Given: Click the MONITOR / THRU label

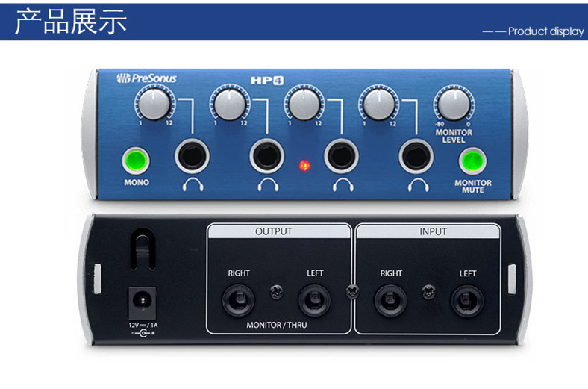Looking at the screenshot, I should [276, 325].
